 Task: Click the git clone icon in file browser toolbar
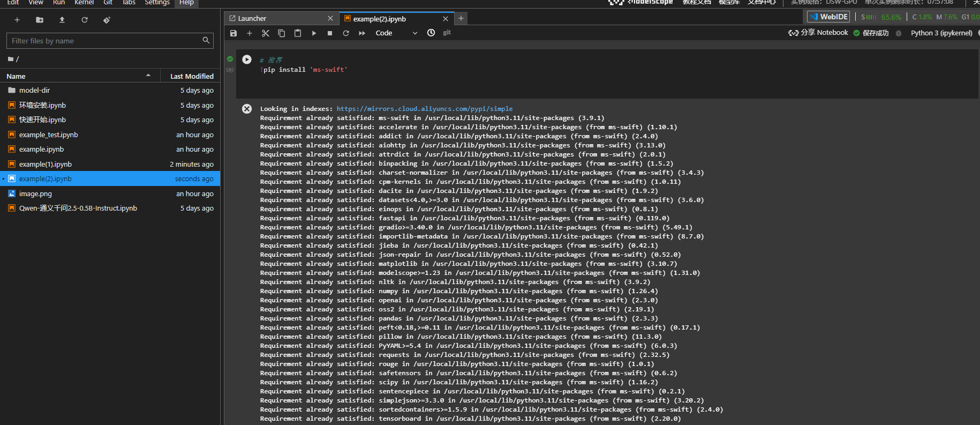pos(107,20)
